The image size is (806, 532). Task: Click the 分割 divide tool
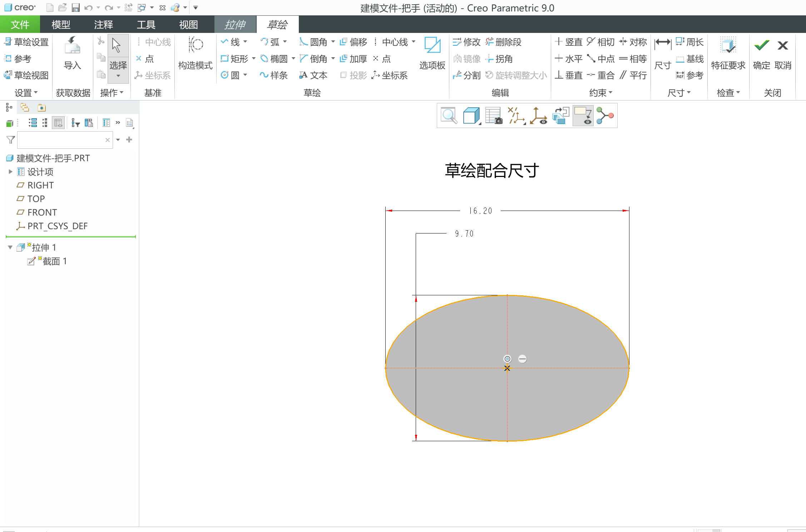click(x=466, y=75)
